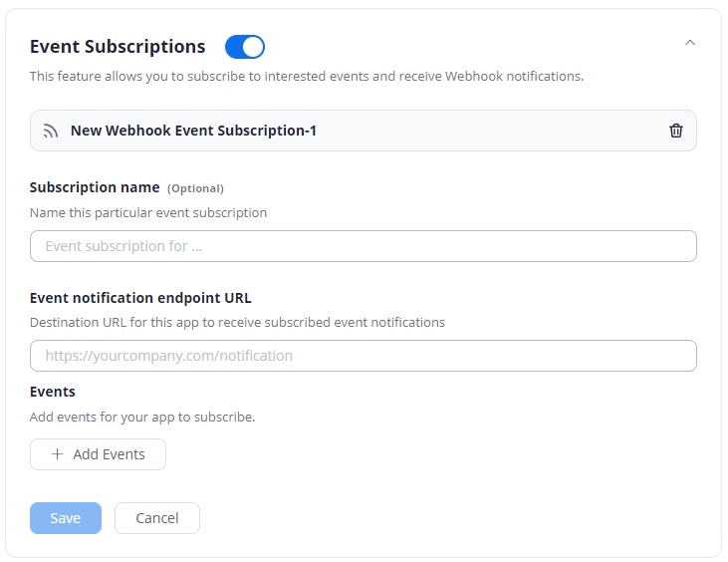Focus the Subscription name input field
Screen dimensions: 728x562
tap(364, 246)
